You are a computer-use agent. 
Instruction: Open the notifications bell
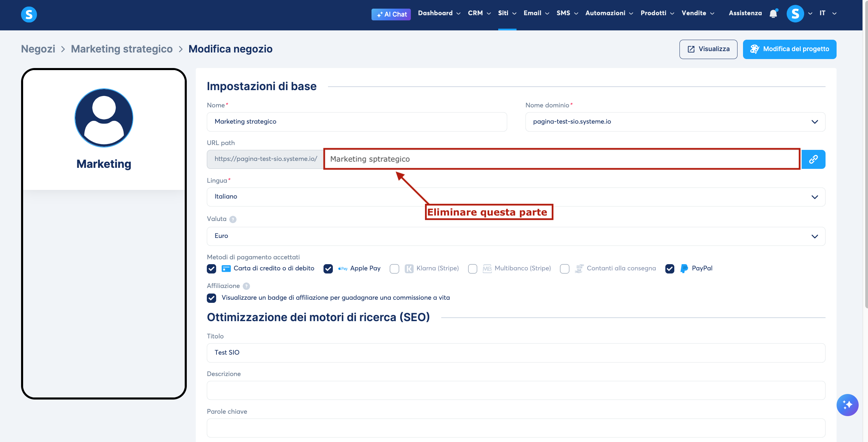coord(773,13)
